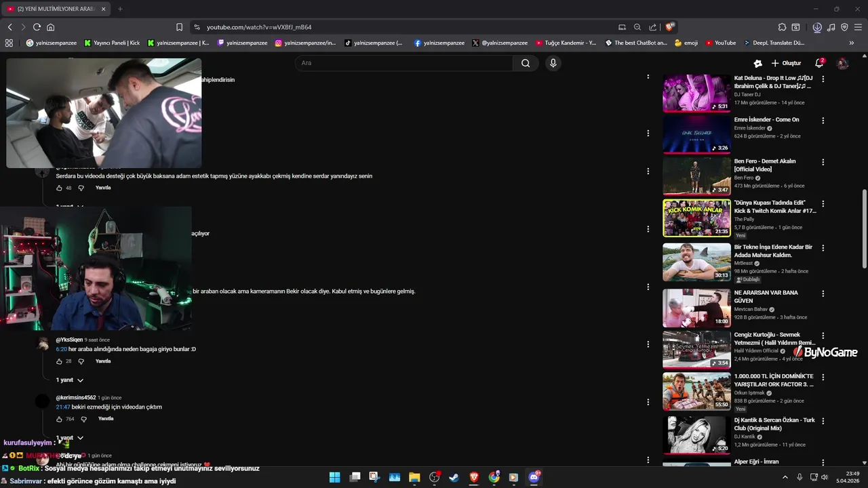Open the share icon in the address bar
The image size is (868, 488).
tap(652, 27)
